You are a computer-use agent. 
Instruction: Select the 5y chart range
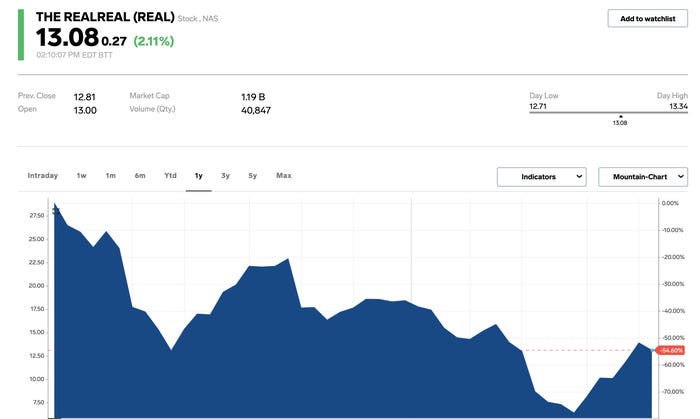point(253,175)
